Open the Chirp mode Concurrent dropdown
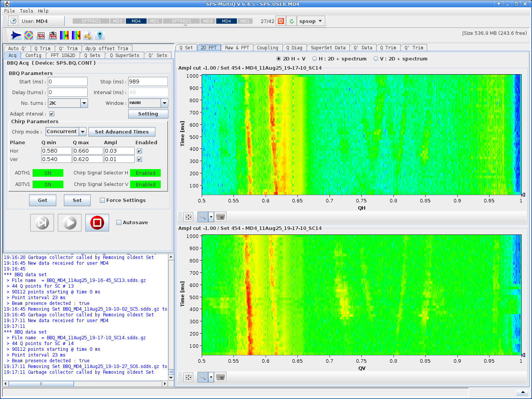 [82, 132]
